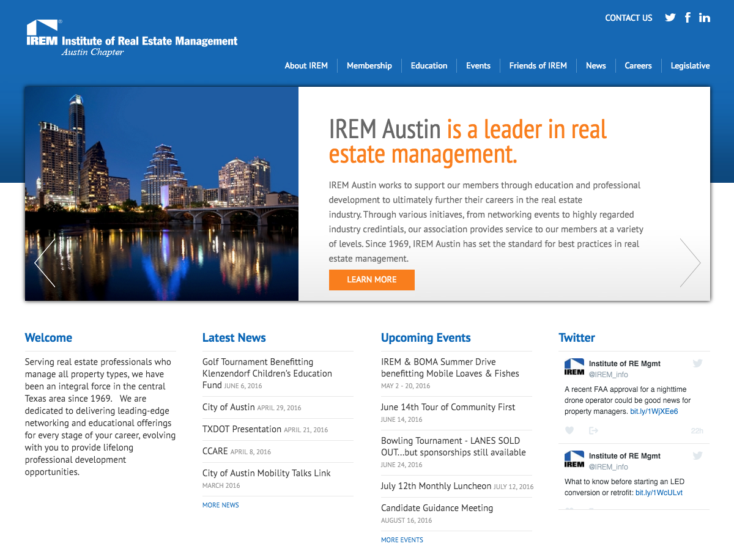This screenshot has width=734, height=560.
Task: Follow the bit.ly/1WcULvt tweet link
Action: click(x=659, y=493)
